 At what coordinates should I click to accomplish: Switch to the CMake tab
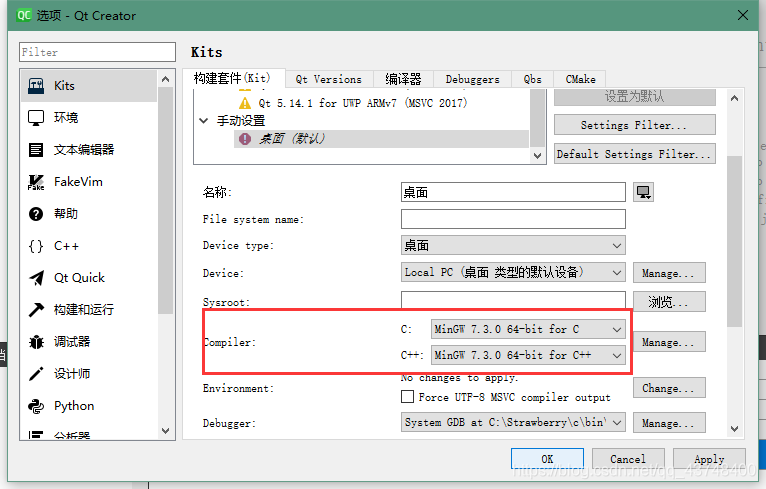point(580,79)
